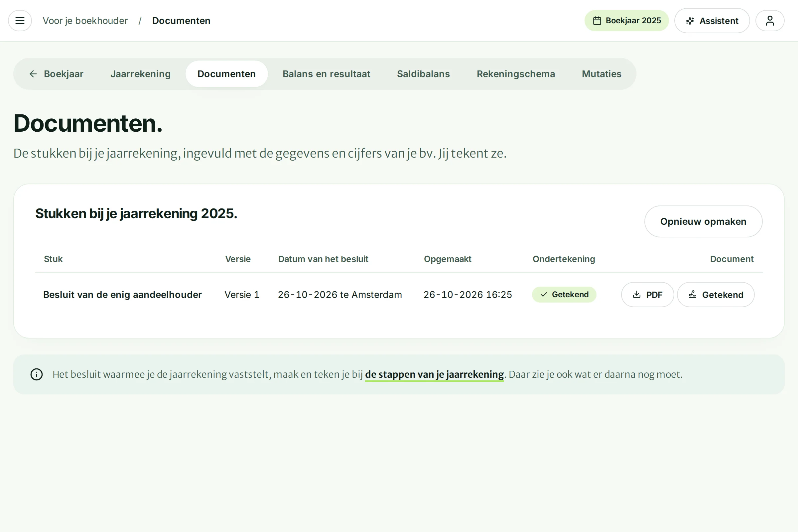Click the info icon in the notice
The width and height of the screenshot is (798, 532).
37,375
